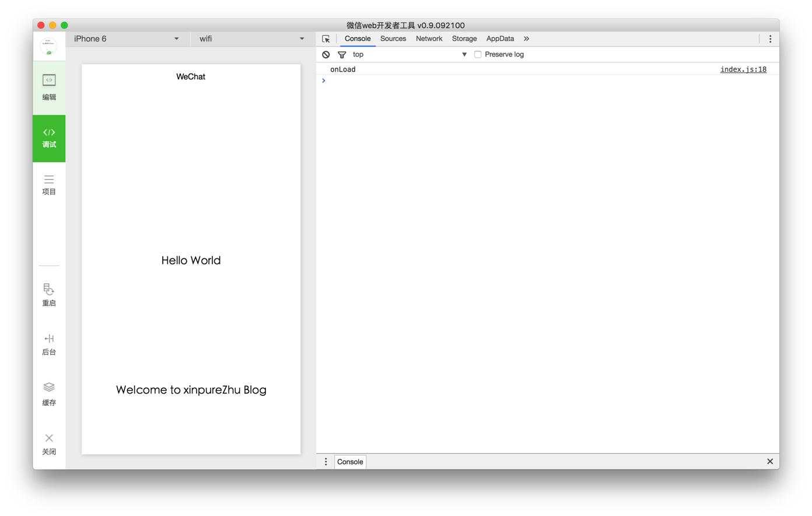Open the 项目 (Project) sidebar section

pyautogui.click(x=49, y=185)
